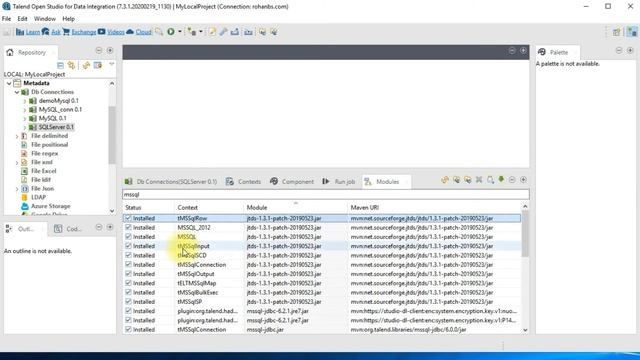
Task: Switch to the Run job tab
Action: pos(339,182)
